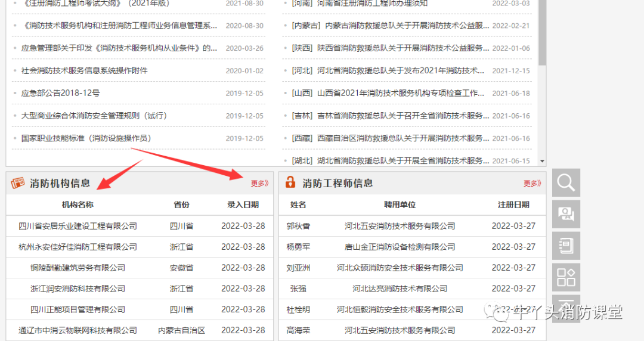Click 姓名 column header
This screenshot has height=341, width=644.
[x=298, y=204]
